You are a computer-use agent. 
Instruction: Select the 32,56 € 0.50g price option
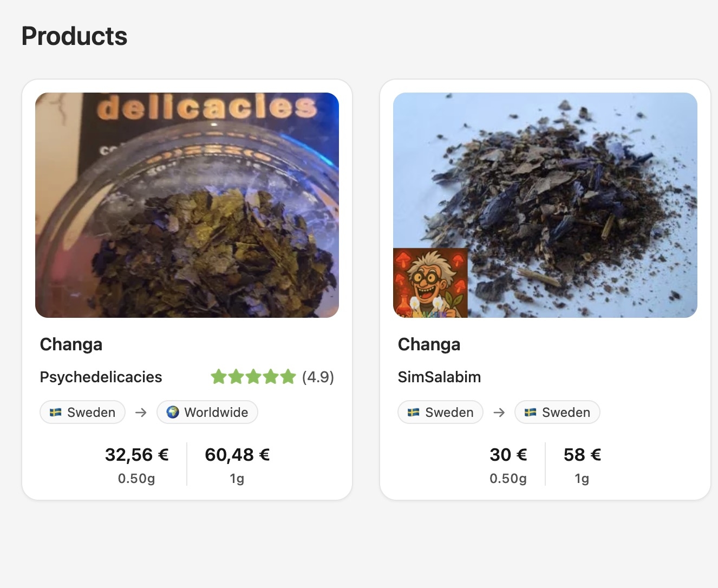tap(136, 465)
